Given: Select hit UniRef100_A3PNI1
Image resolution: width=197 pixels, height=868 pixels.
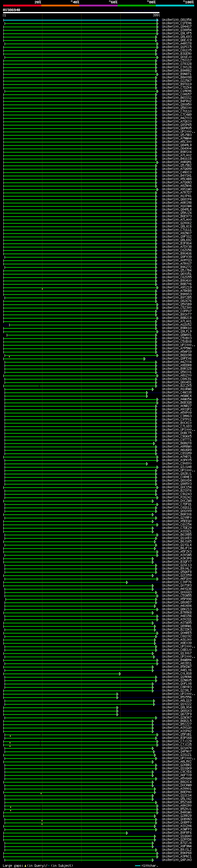Looking at the screenshot, I should point(176,856).
